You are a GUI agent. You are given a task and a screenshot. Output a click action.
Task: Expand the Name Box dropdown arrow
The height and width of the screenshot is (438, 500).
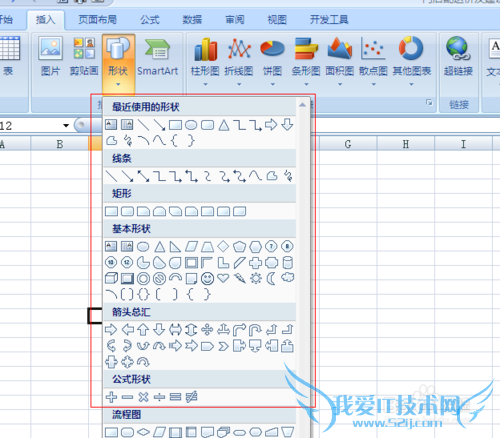pyautogui.click(x=66, y=126)
